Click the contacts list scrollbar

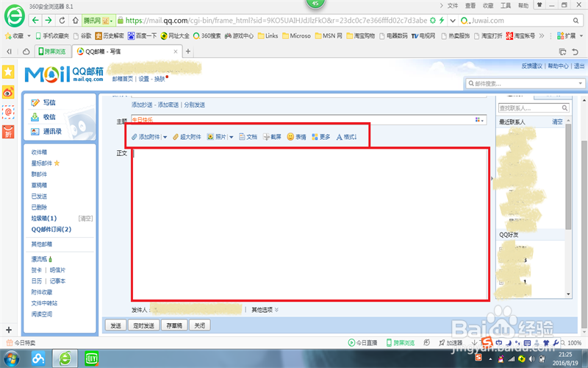568,177
